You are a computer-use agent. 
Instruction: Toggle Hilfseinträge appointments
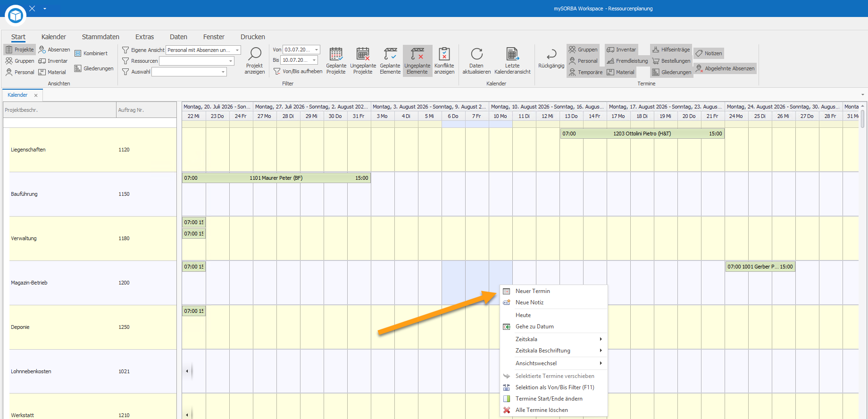coord(671,50)
